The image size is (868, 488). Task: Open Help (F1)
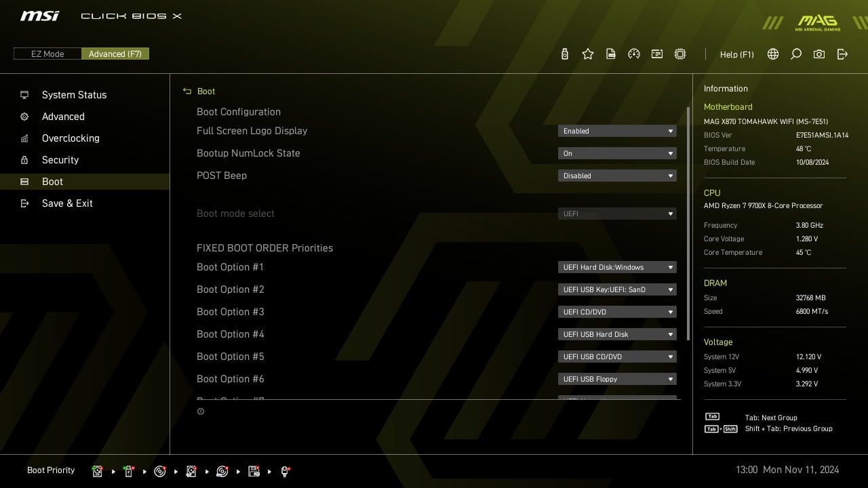point(737,54)
